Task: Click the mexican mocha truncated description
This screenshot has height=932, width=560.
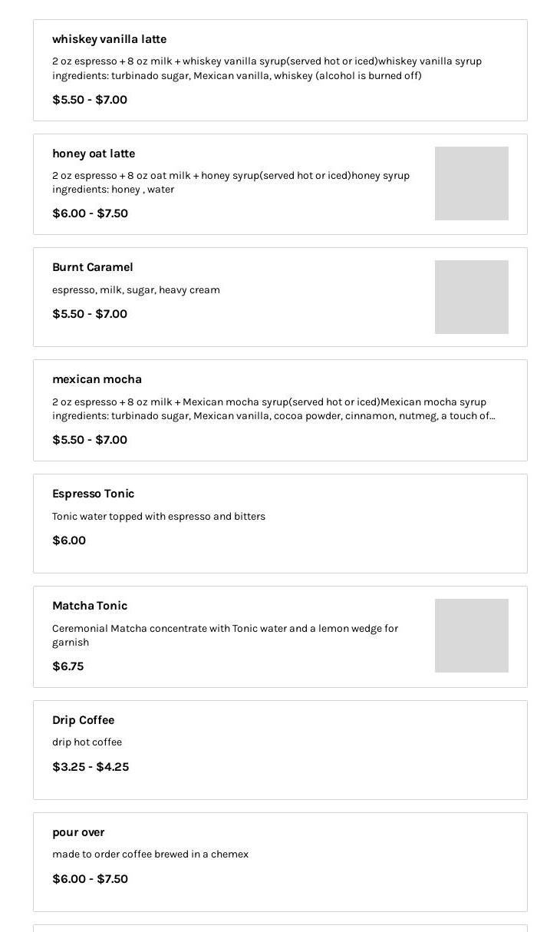Action: pyautogui.click(x=273, y=409)
